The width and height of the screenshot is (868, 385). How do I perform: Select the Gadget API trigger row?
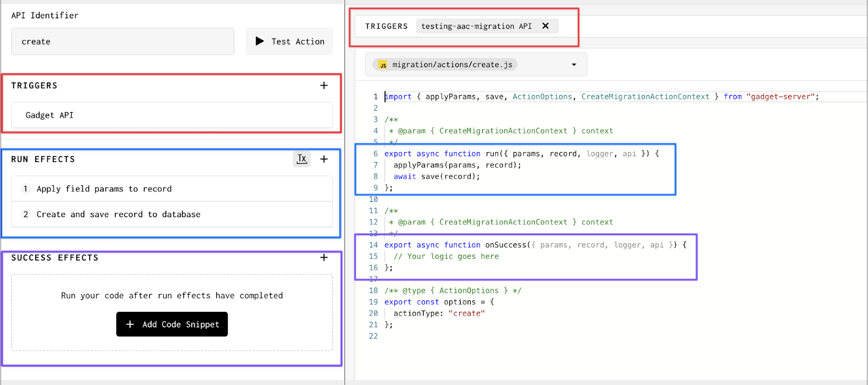(172, 115)
